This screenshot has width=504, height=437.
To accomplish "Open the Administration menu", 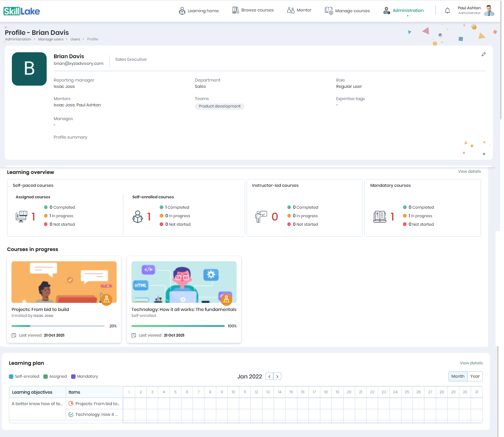I will point(408,10).
